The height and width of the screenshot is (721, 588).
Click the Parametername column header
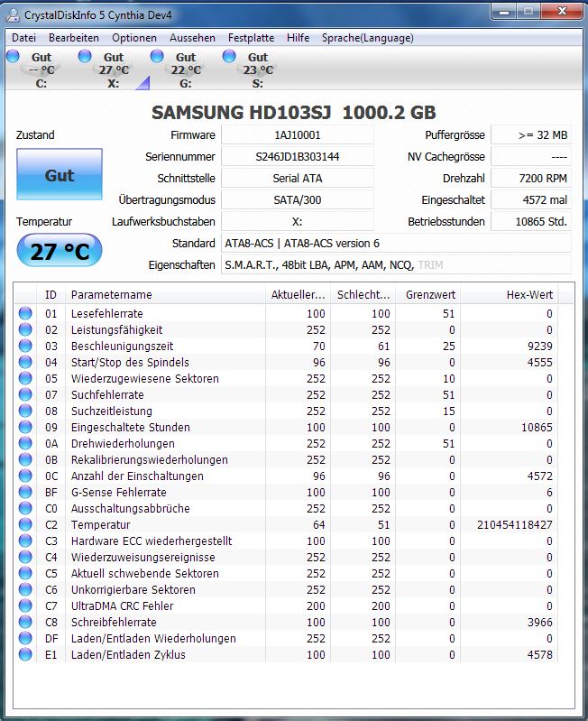[x=166, y=294]
